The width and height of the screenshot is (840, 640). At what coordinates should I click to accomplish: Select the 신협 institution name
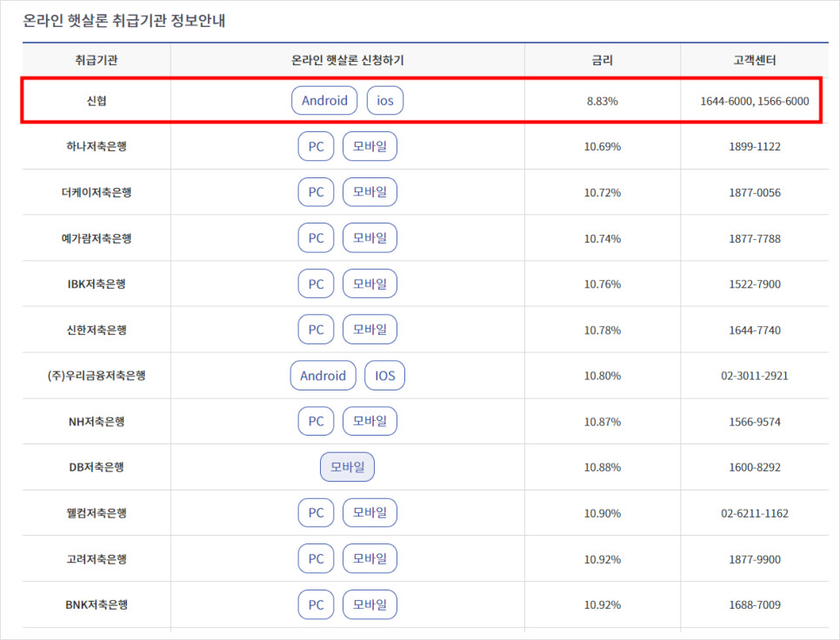click(x=97, y=101)
